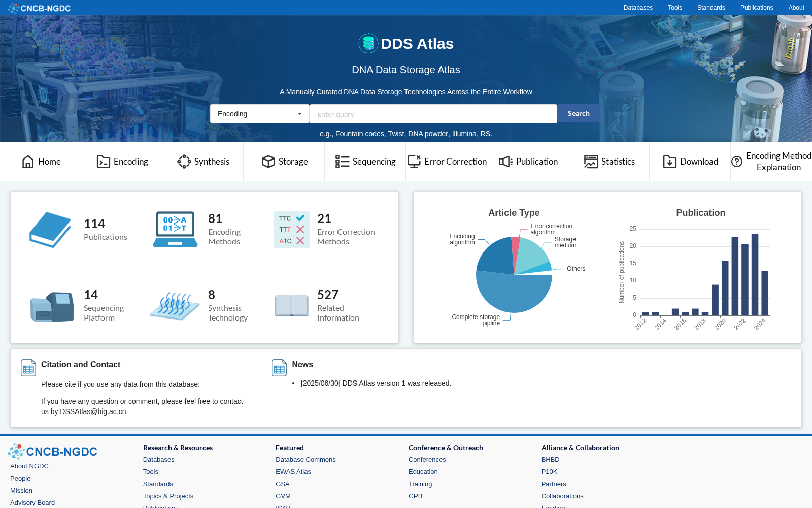Click the Publication megaphone icon

tap(506, 162)
